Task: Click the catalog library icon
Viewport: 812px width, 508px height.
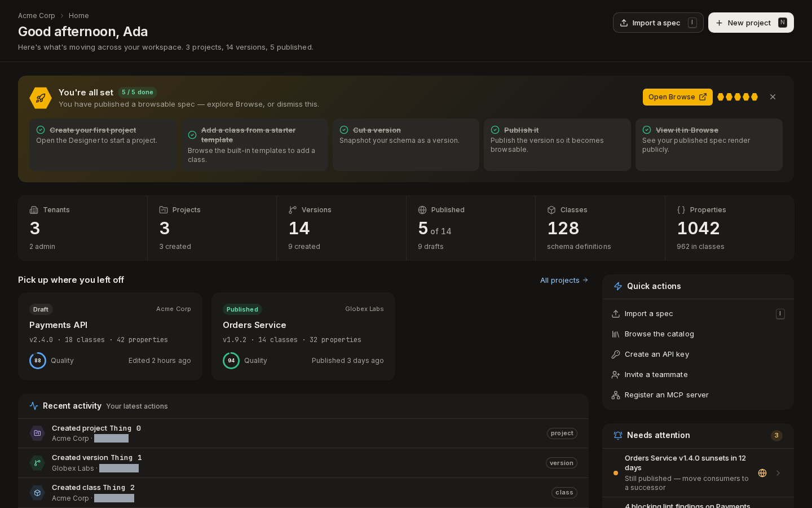Action: (616, 334)
